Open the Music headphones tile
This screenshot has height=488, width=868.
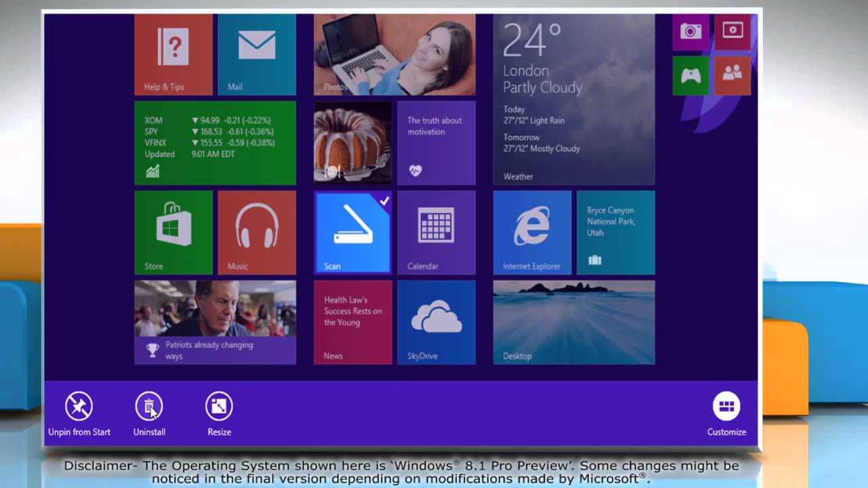tap(257, 232)
